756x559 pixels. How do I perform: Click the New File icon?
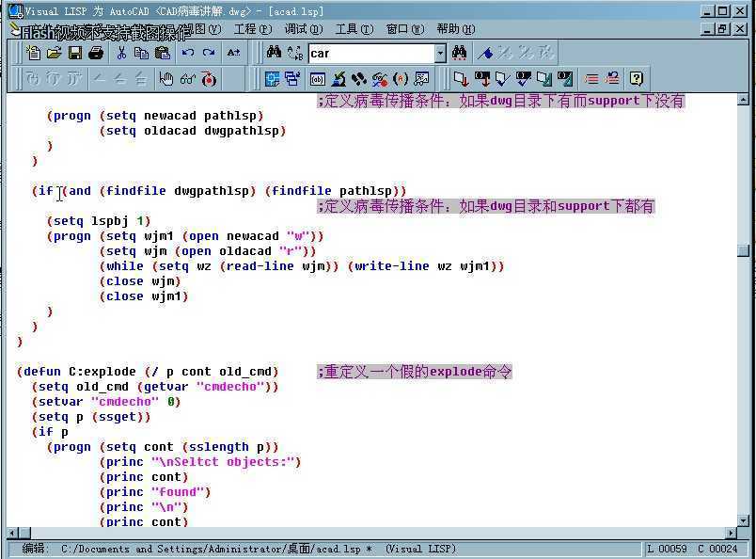tap(33, 53)
